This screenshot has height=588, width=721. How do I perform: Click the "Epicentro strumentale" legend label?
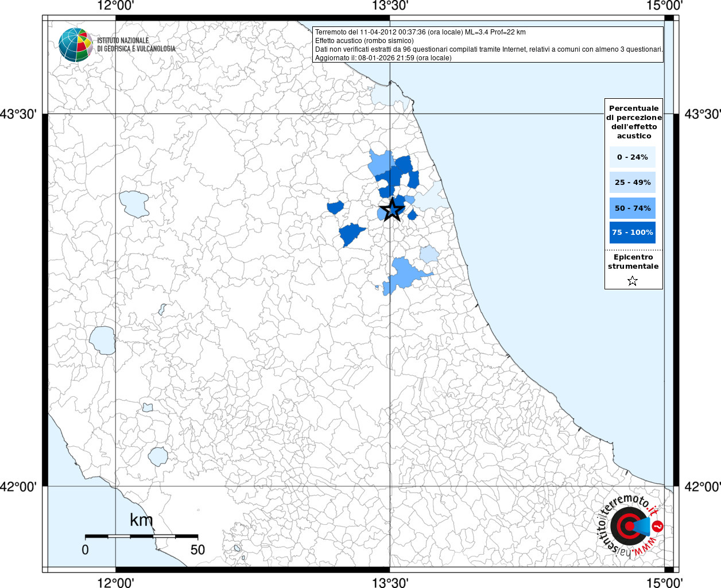point(633,262)
